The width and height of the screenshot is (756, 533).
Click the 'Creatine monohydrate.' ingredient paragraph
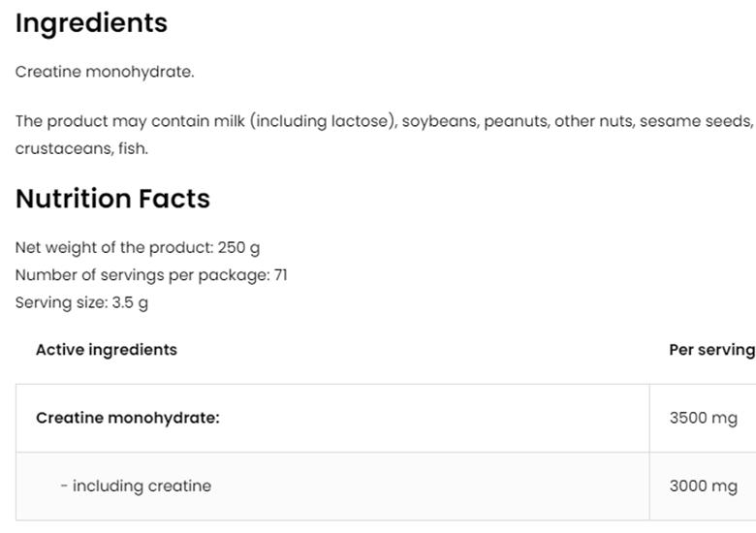coord(105,72)
